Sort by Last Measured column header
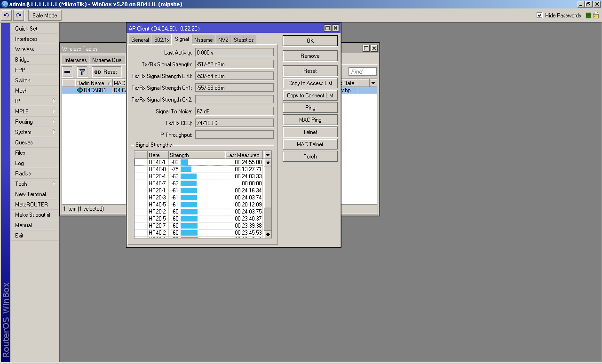This screenshot has height=364, width=602. 244,155
